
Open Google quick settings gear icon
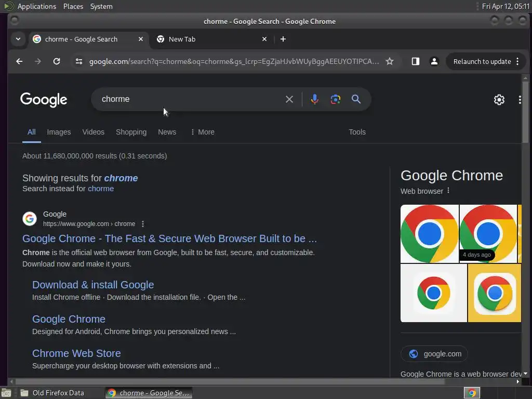tap(499, 100)
